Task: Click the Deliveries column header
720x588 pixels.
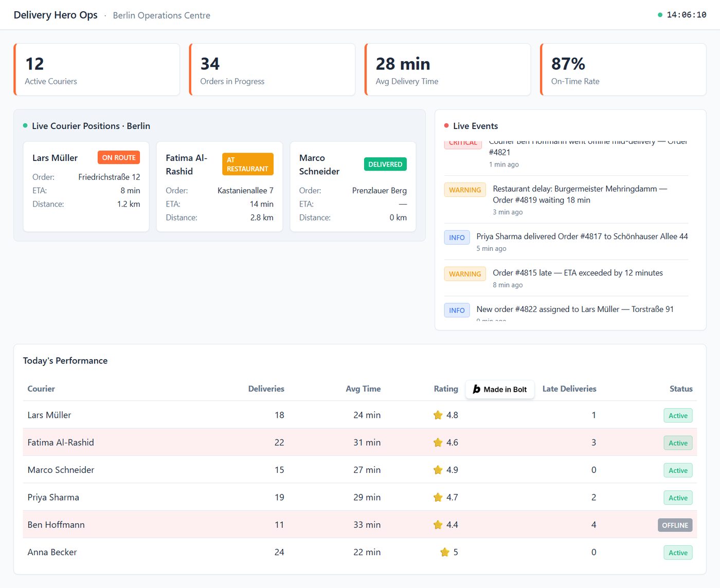Action: click(x=266, y=389)
